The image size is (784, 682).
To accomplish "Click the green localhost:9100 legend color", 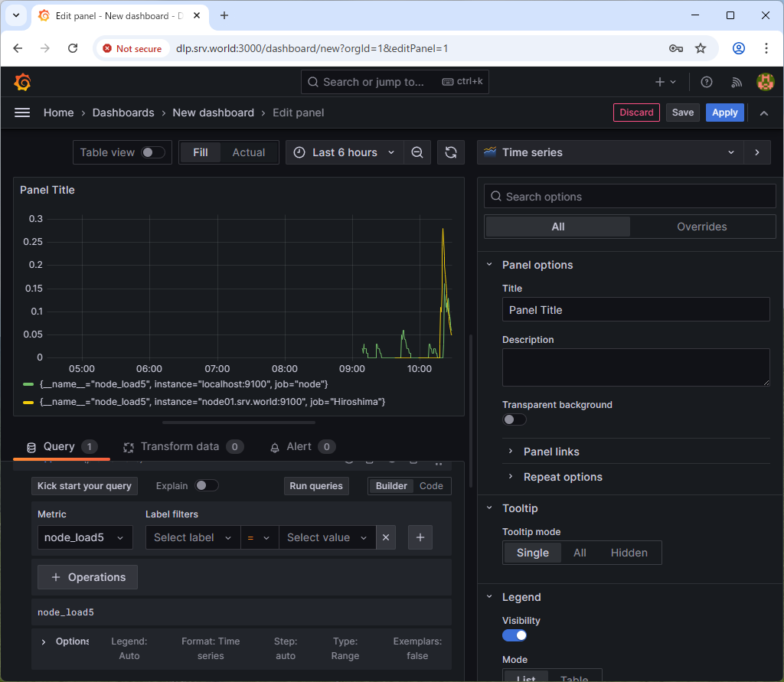I will [28, 384].
